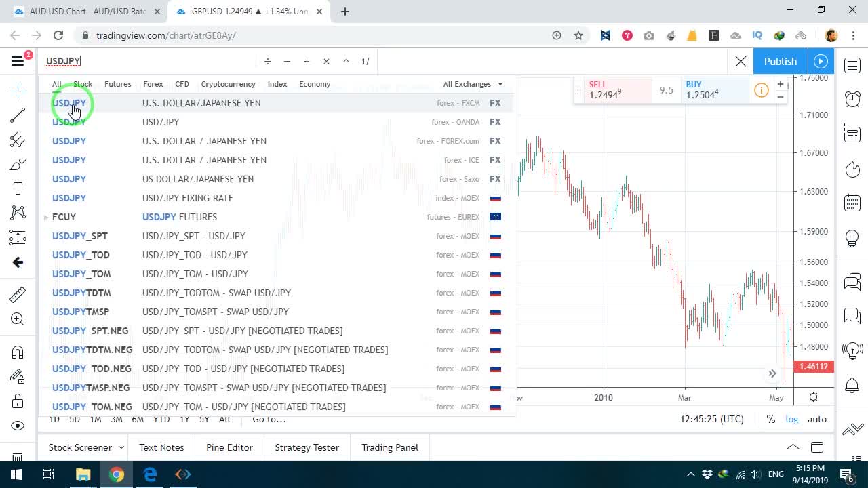
Task: Click the Publish button
Action: tap(781, 61)
